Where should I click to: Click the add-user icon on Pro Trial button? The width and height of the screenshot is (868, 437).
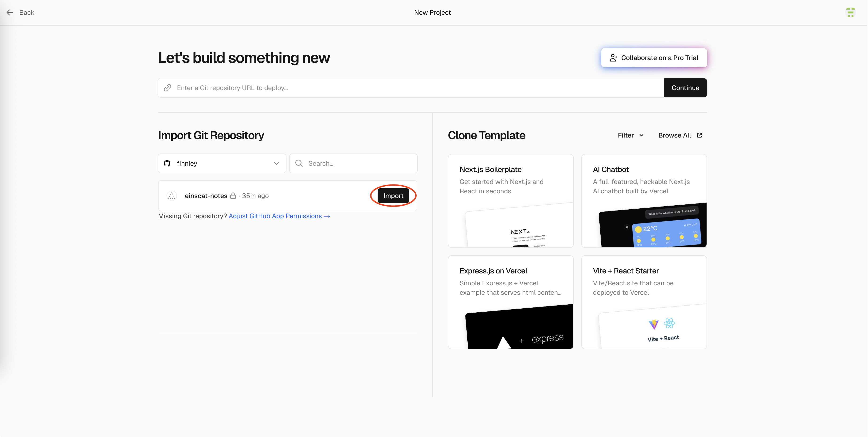(x=613, y=58)
